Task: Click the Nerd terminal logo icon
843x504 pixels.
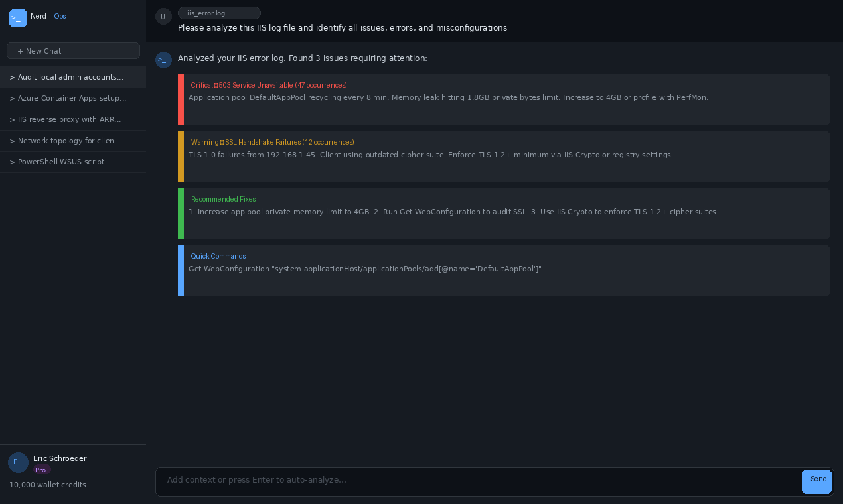Action: [18, 18]
